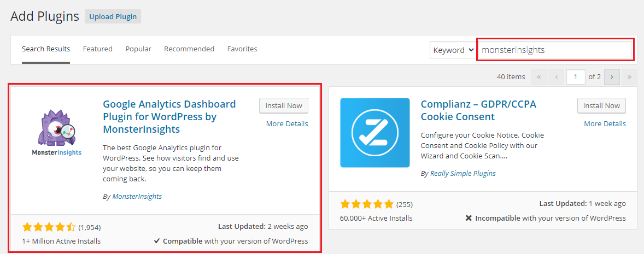Install the MonsterInsights plugin now
The height and width of the screenshot is (254, 644).
coord(284,105)
